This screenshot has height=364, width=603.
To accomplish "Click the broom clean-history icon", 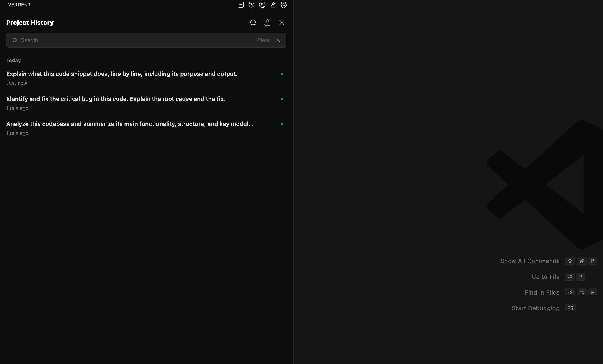I will tap(268, 23).
